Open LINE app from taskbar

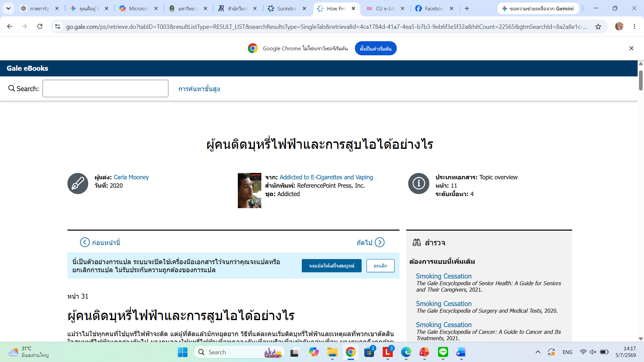(x=443, y=352)
